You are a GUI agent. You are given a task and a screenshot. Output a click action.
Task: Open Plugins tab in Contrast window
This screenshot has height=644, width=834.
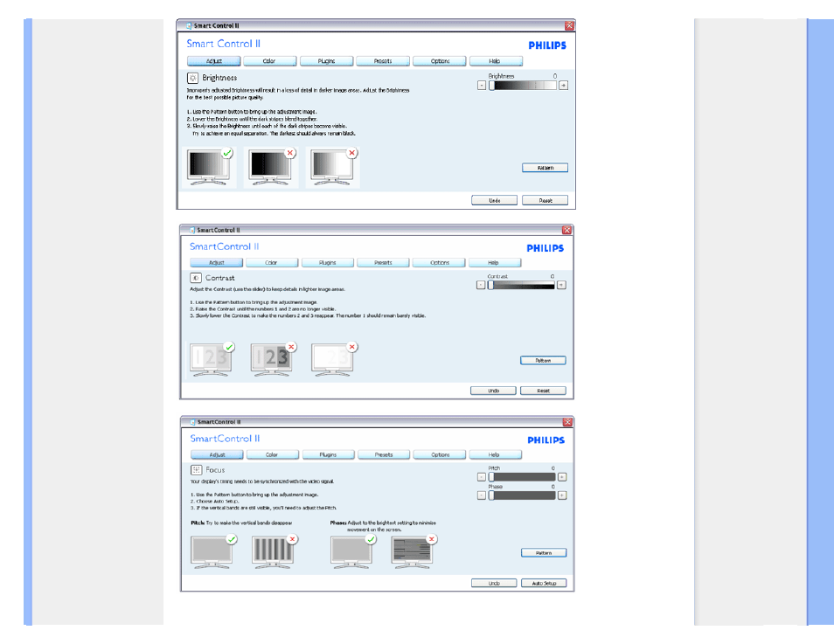pos(328,263)
